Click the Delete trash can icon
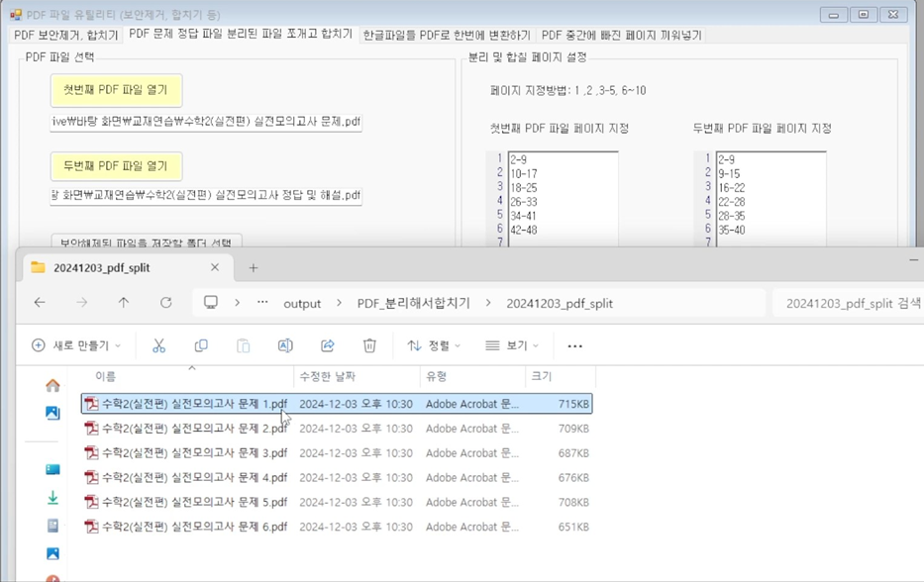924x582 pixels. point(369,345)
